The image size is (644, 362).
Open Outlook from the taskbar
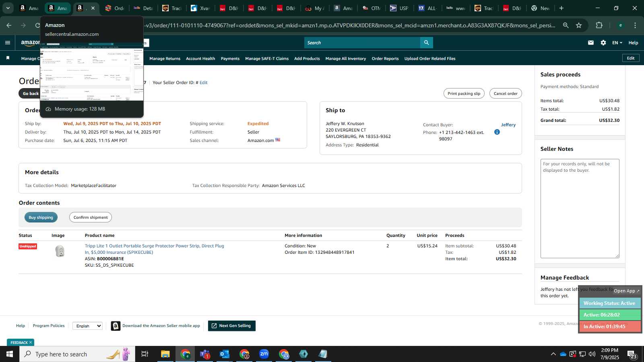tap(225, 354)
